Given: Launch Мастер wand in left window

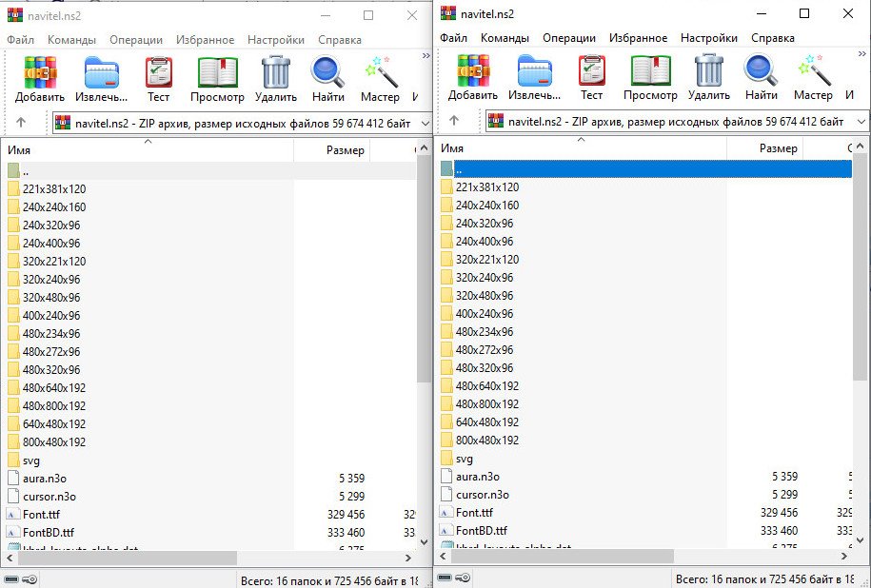Looking at the screenshot, I should (381, 72).
